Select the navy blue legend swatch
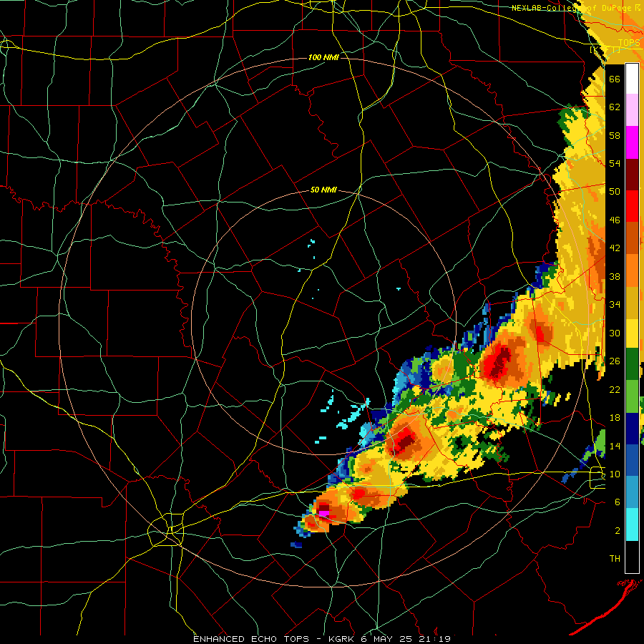The width and height of the screenshot is (644, 644). click(x=632, y=429)
